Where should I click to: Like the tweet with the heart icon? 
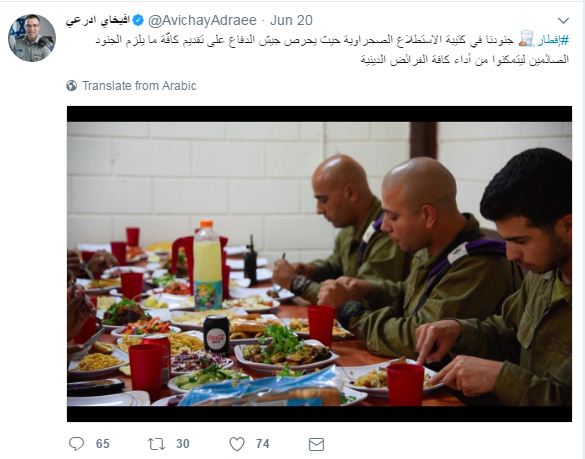coord(237,444)
